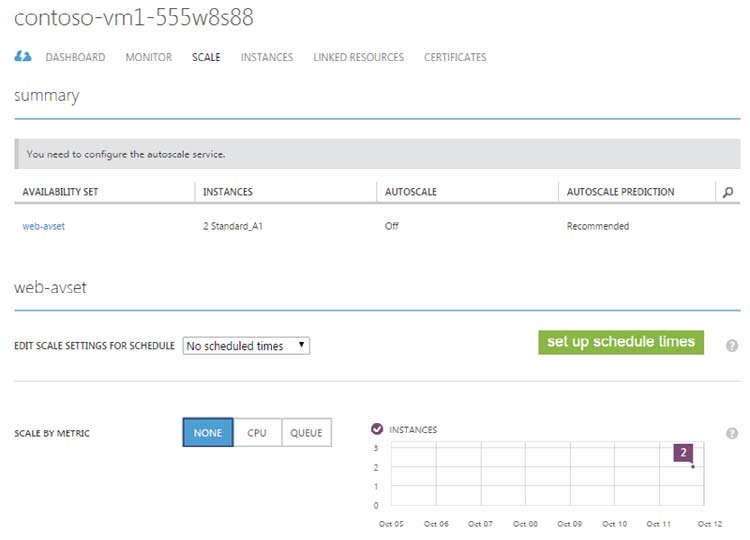Click the purple instance count marker 2
750x540 pixels.
coord(684,453)
